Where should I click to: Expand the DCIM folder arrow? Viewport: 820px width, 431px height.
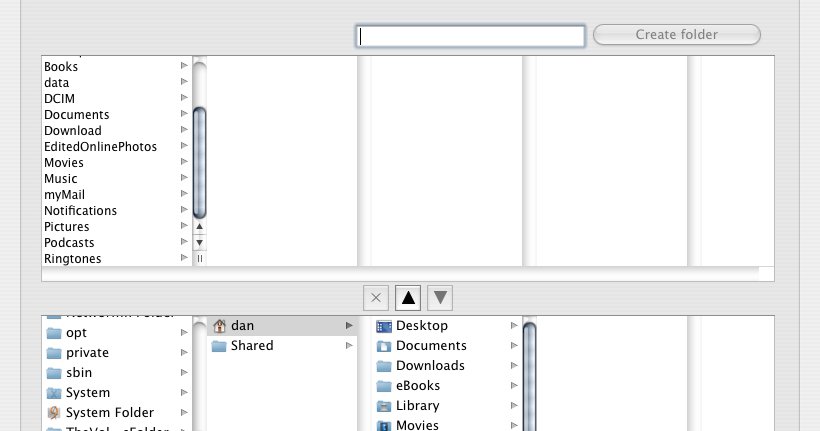[x=184, y=97]
